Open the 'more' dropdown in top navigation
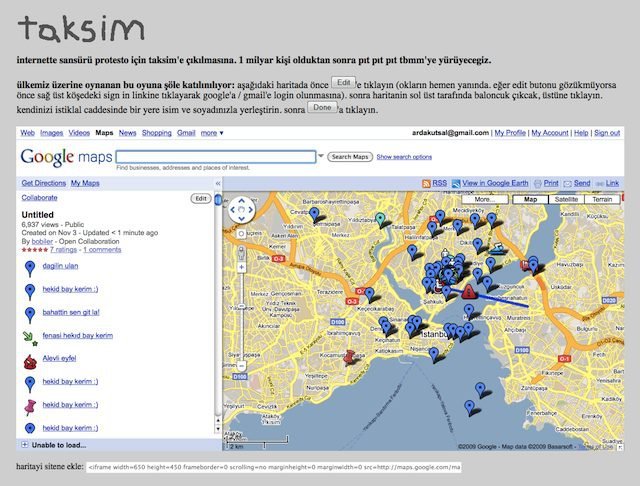The image size is (640, 486). (212, 133)
